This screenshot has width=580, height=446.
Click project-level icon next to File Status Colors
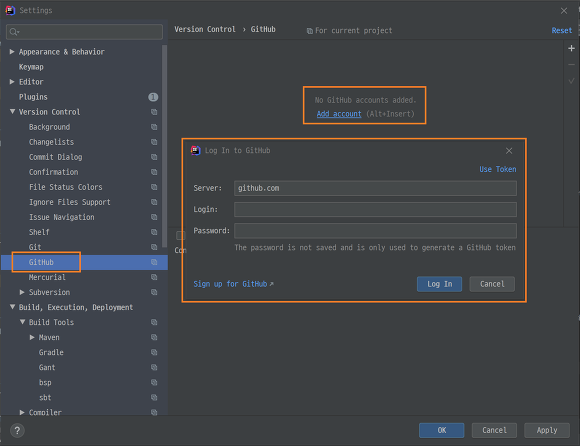click(x=154, y=187)
